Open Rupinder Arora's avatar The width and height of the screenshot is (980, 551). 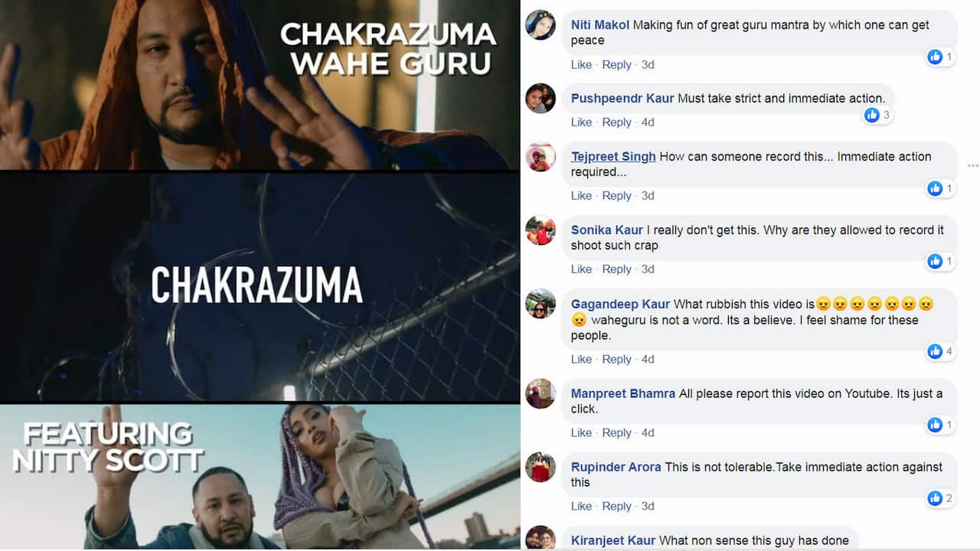click(541, 468)
